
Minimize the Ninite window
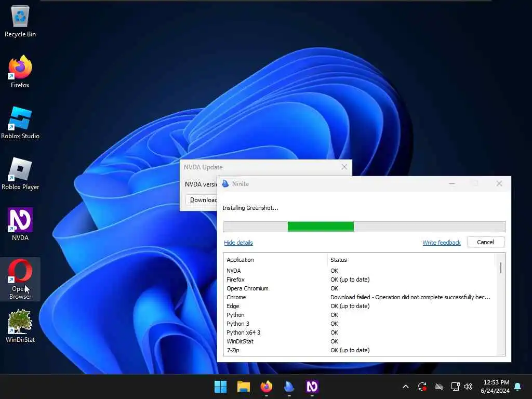pyautogui.click(x=452, y=183)
